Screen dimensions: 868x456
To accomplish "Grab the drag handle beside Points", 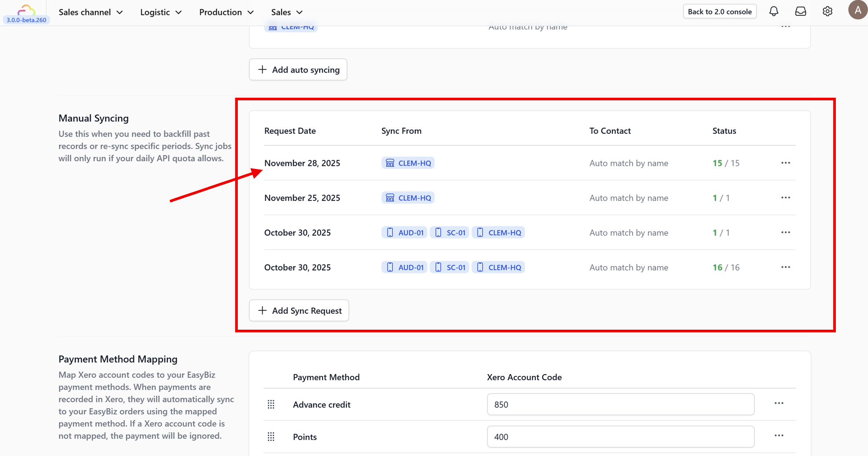I will [x=271, y=437].
